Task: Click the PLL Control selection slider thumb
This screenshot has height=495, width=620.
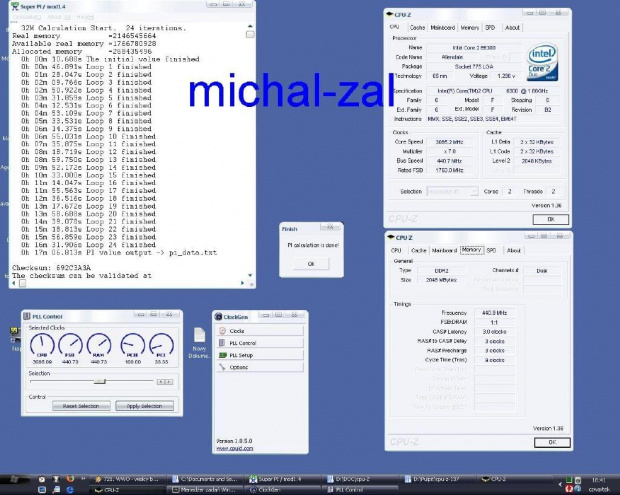Action: tap(99, 381)
